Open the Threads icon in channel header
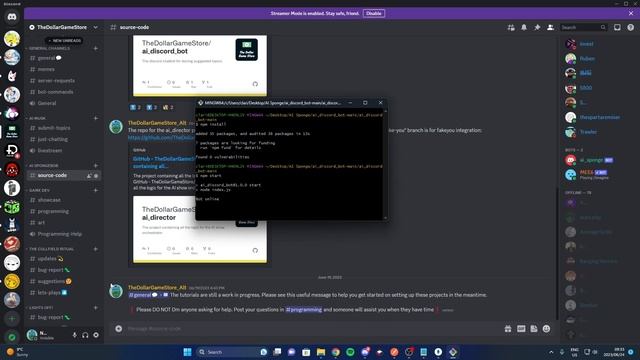640x360 pixels. point(511,27)
